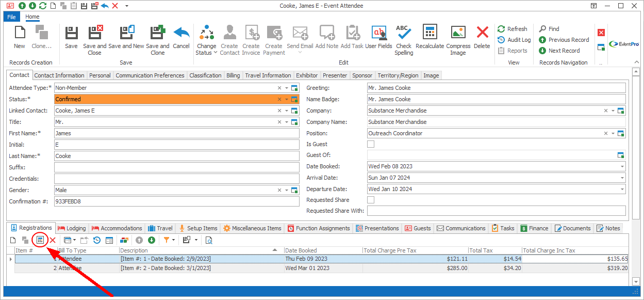The height and width of the screenshot is (300, 644).
Task: Open the Departure Date dropdown
Action: [622, 190]
